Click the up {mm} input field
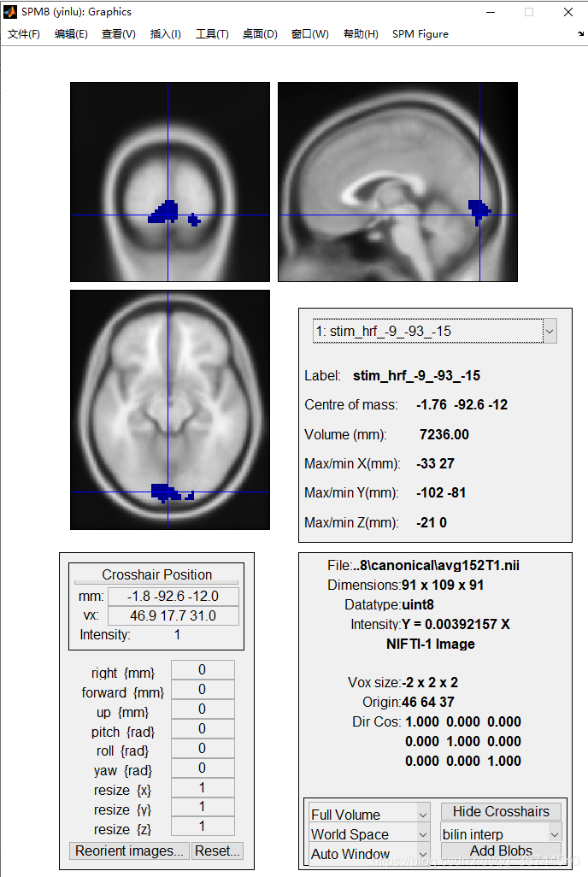The image size is (588, 877). pyautogui.click(x=203, y=709)
